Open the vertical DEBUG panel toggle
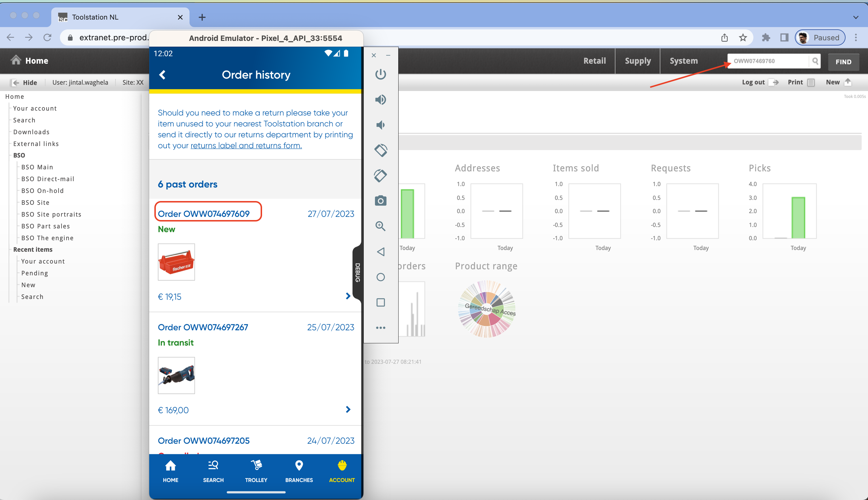868x500 pixels. (x=357, y=272)
